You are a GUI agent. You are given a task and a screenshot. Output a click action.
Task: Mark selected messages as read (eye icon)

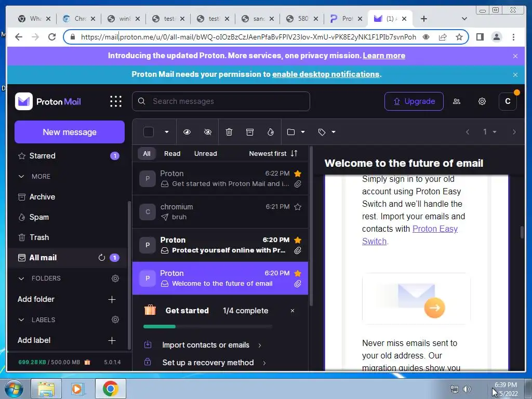[x=187, y=132]
